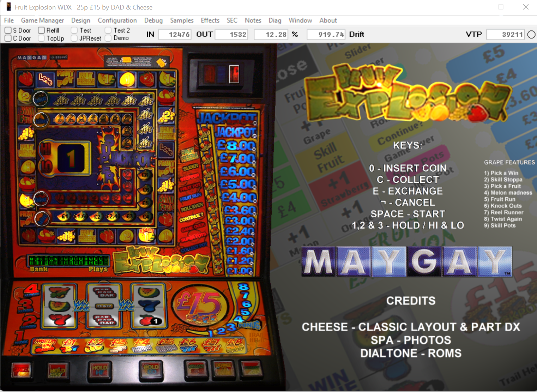Enable the TopUp checkbox
The image size is (537, 392).
pos(41,38)
